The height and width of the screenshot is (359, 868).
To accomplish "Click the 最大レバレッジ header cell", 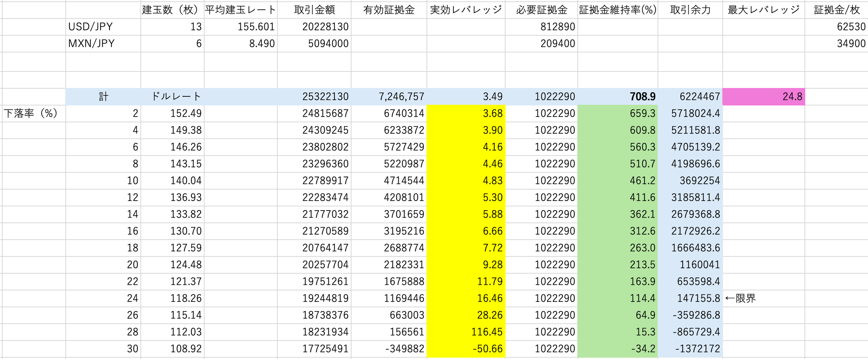I will pyautogui.click(x=763, y=10).
